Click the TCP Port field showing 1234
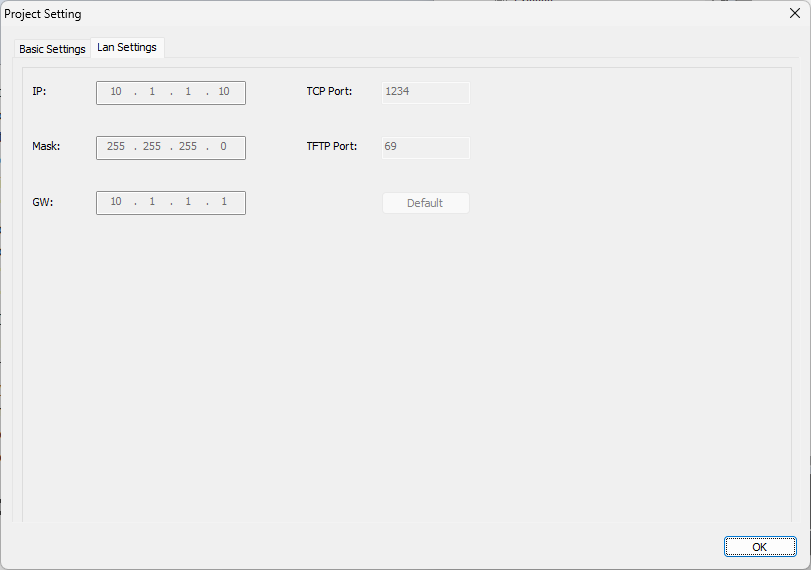 tap(425, 92)
